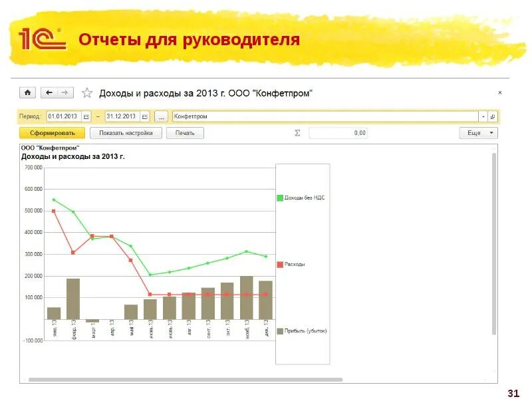Click red Расходы legend swatch
This screenshot has height=399, width=532.
[x=280, y=264]
